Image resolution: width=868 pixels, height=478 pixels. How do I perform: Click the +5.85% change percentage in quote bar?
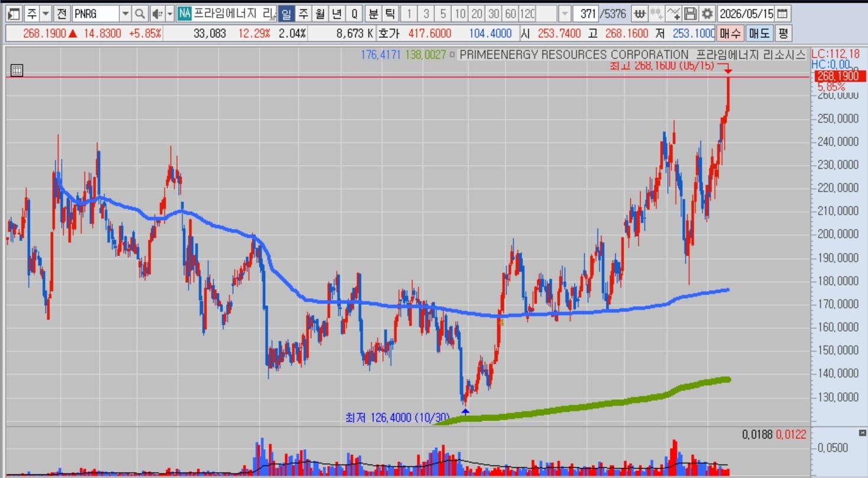146,34
